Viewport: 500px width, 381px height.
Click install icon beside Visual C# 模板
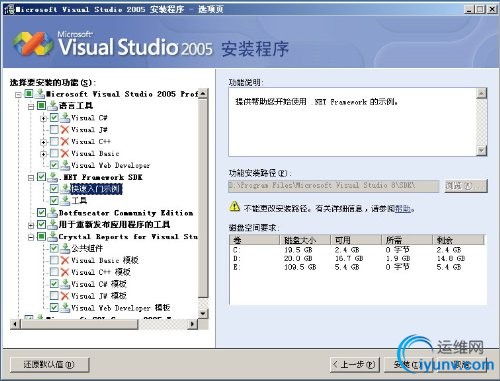point(65,284)
